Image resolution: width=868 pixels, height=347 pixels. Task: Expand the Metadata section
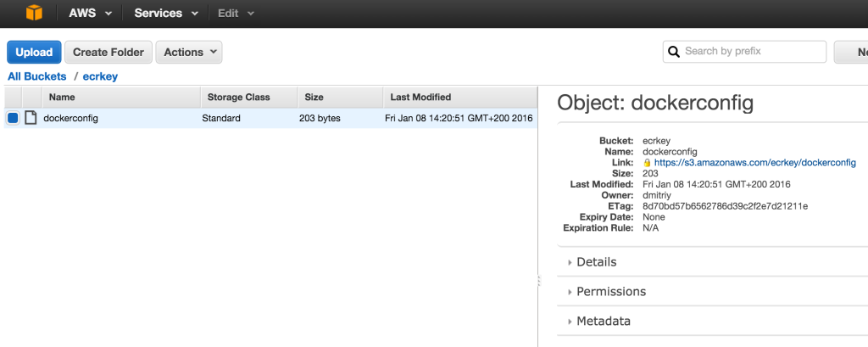603,321
